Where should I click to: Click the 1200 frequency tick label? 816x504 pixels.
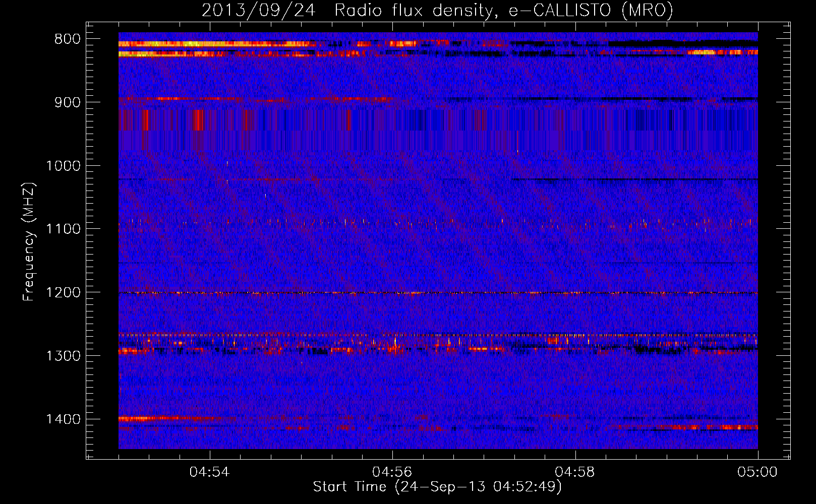[64, 293]
